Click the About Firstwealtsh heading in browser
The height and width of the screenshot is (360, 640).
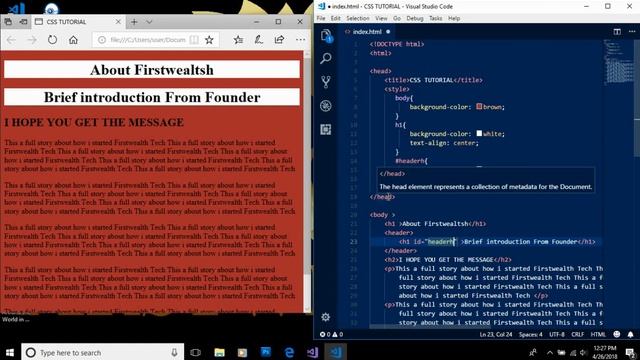point(152,70)
